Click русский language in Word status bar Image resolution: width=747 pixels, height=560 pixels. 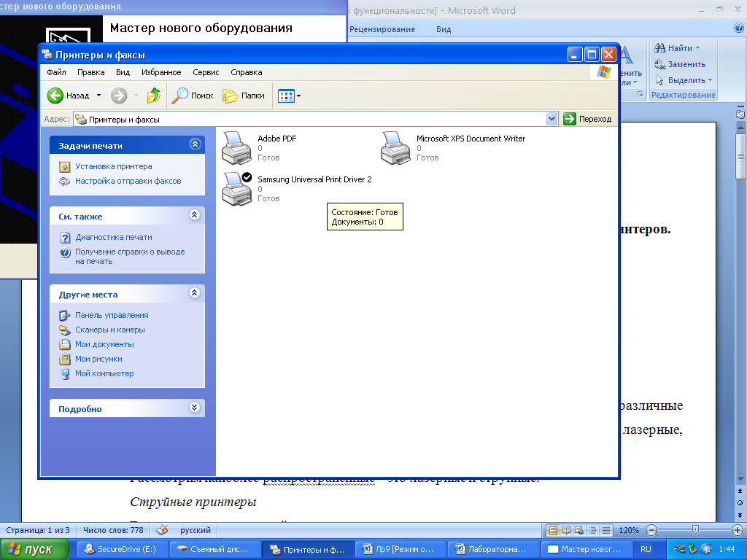tap(196, 530)
